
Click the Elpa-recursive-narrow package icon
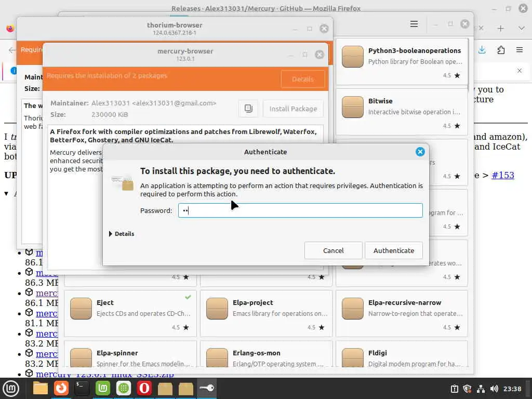pyautogui.click(x=353, y=309)
